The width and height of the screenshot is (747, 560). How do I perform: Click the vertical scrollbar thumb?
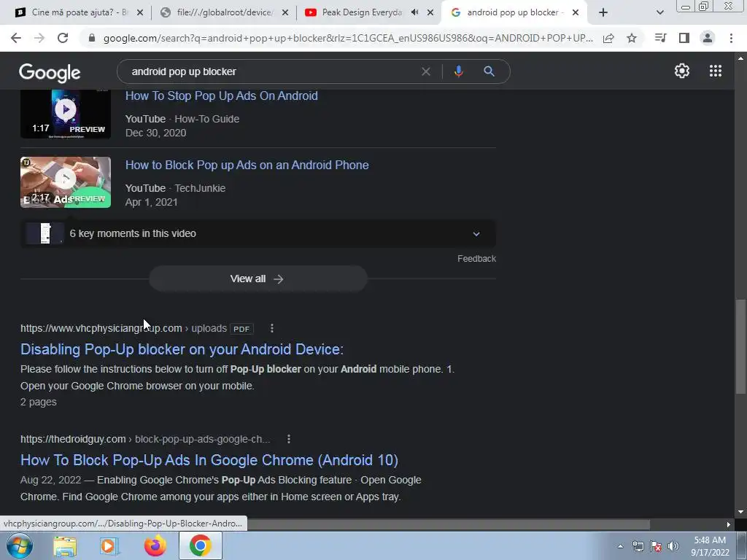pyautogui.click(x=740, y=346)
